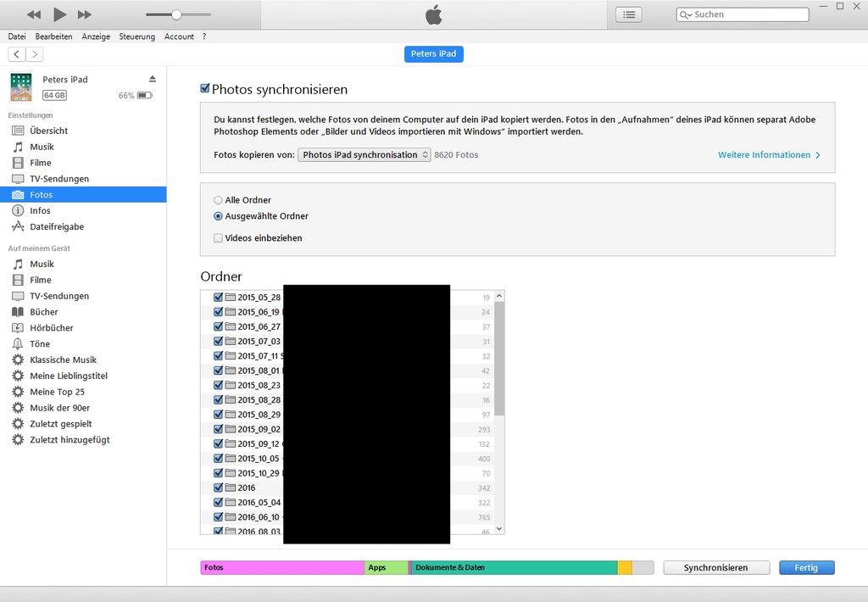Open Dateifreigabe in the sidebar
The width and height of the screenshot is (868, 602).
(x=83, y=226)
